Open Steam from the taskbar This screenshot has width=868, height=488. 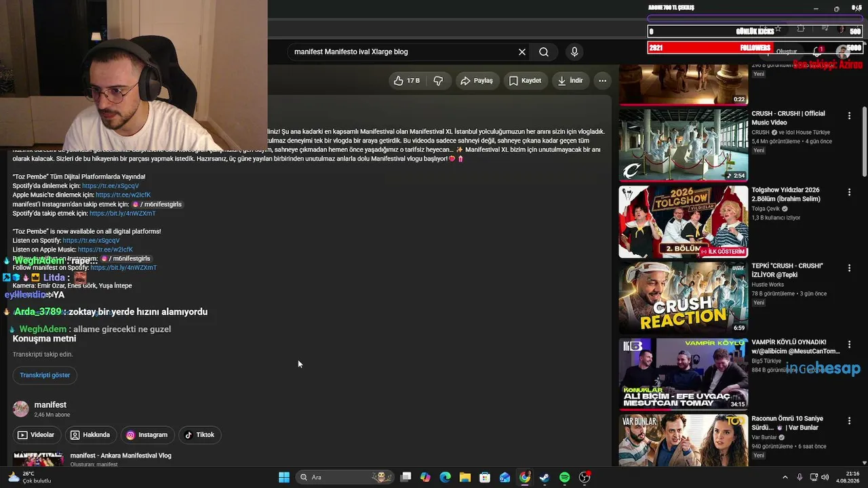(x=545, y=477)
